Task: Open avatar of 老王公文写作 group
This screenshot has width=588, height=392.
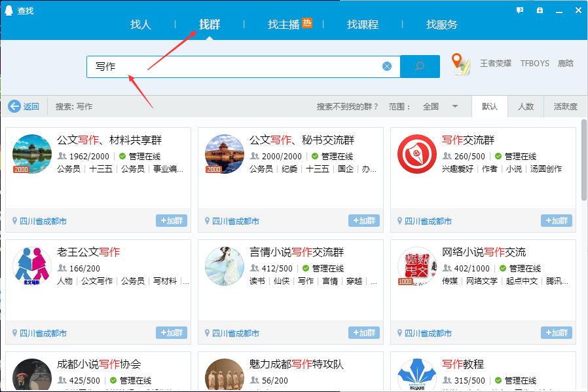Action: (32, 266)
